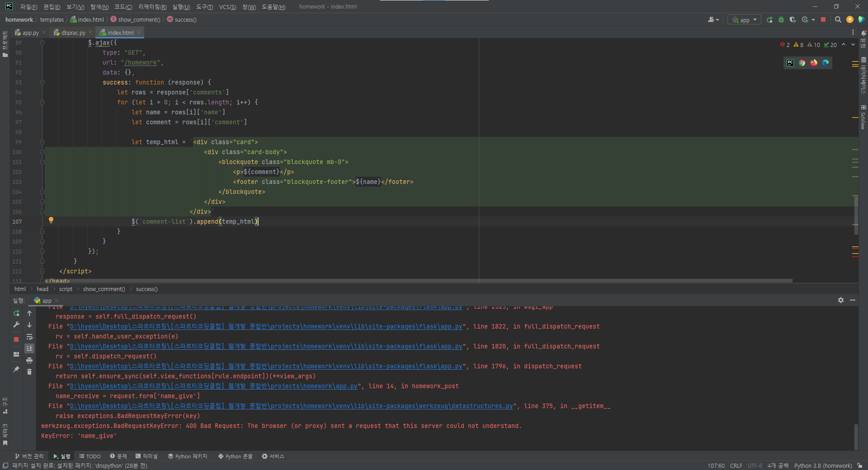Viewport: 868px width, 470px height.
Task: Rerun the app configuration from top toolbar
Action: tap(769, 20)
